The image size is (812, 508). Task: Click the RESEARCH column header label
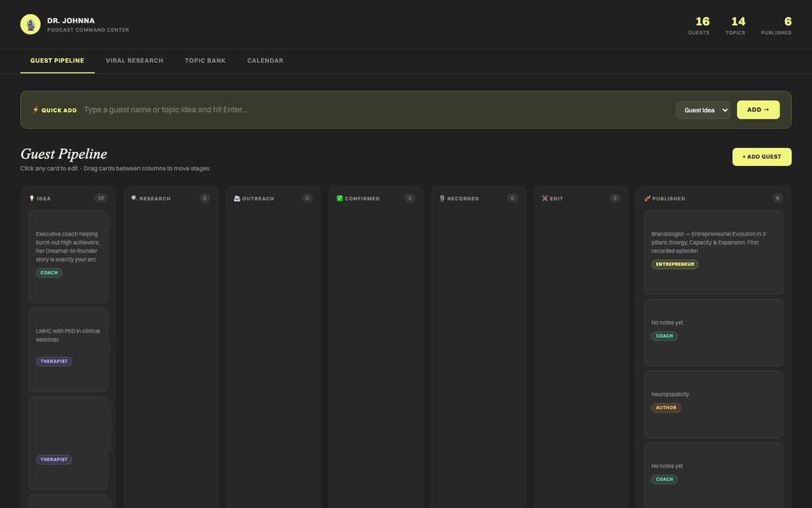(155, 198)
